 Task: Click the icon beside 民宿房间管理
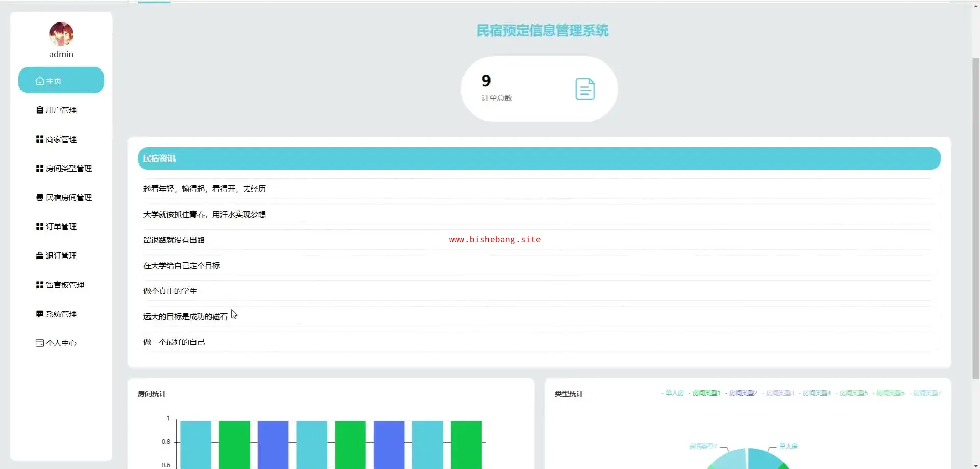[x=40, y=197]
